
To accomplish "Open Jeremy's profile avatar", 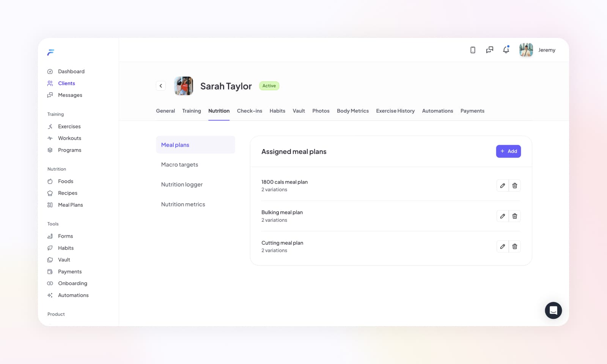I will pos(526,50).
